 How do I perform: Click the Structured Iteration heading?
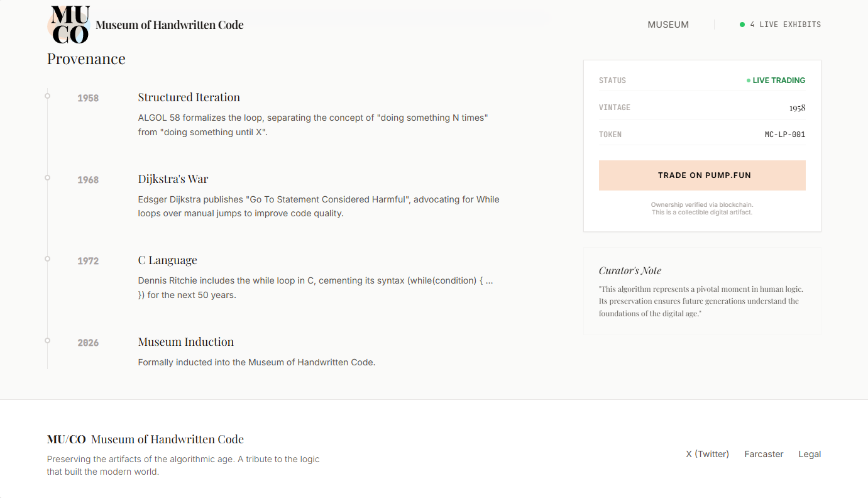coord(189,97)
